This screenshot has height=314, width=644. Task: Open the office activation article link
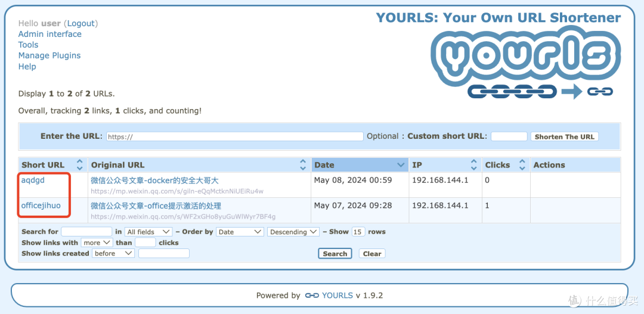point(156,206)
